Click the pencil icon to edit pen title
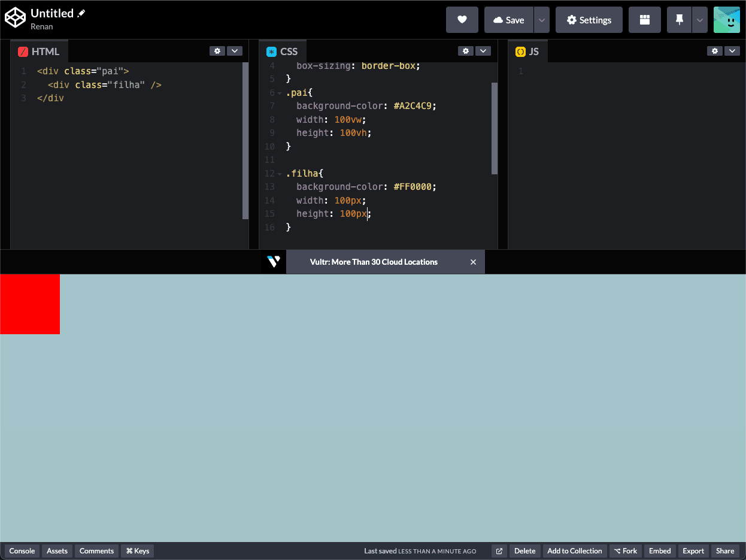Viewport: 746px width, 560px height. [81, 13]
